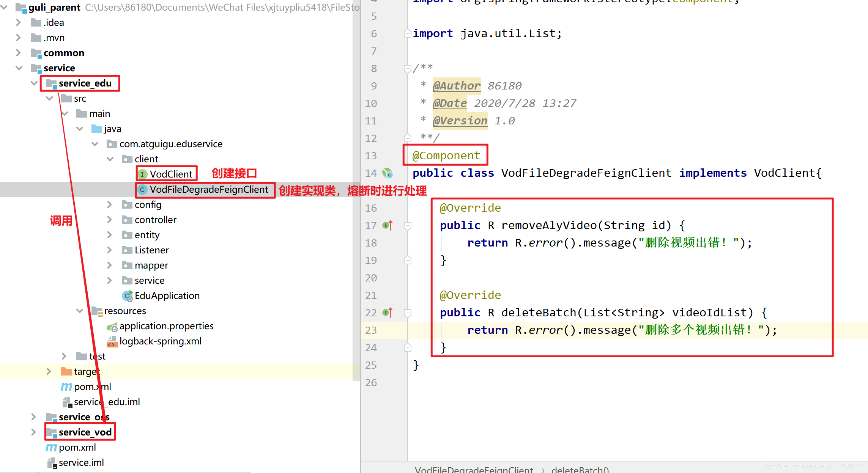Fold the removeAlyVideo method at line 17
This screenshot has height=473, width=868.
click(408, 226)
